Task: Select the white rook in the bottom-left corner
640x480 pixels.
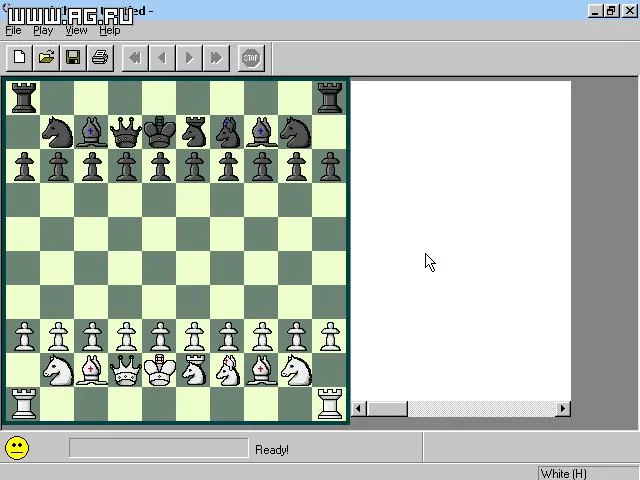Action: pyautogui.click(x=24, y=404)
